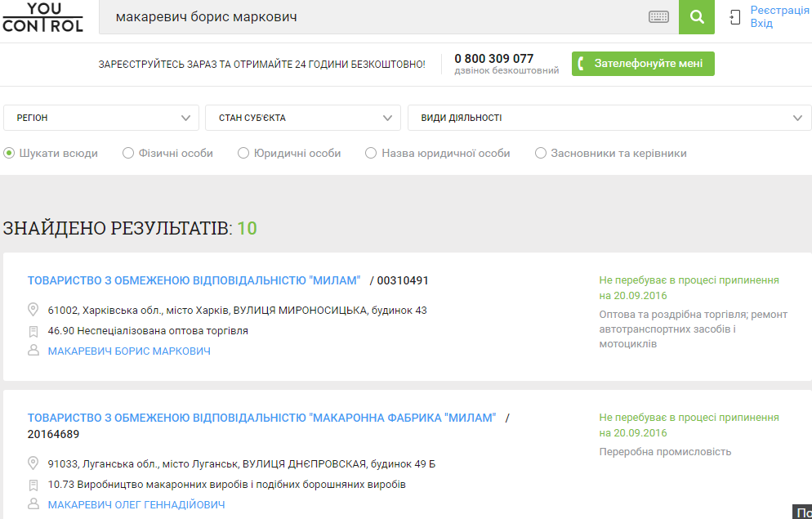Expand the Регіон dropdown
Image resolution: width=812 pixels, height=519 pixels.
tap(101, 118)
